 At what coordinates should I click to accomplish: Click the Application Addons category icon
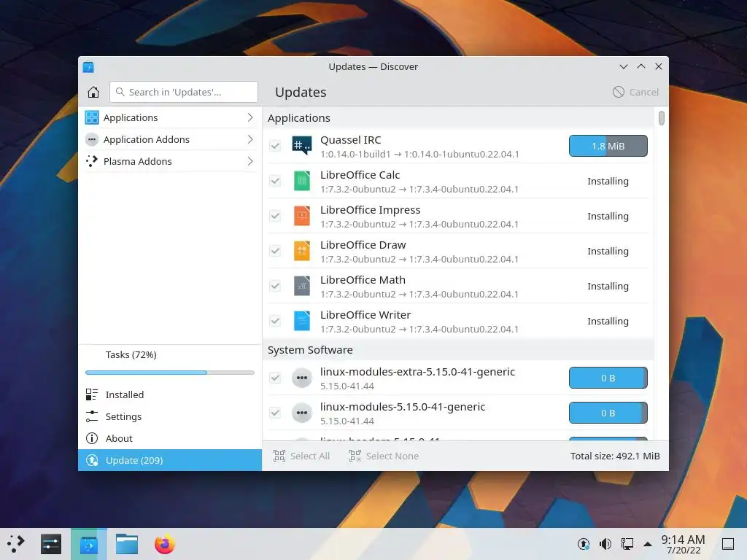pos(92,139)
